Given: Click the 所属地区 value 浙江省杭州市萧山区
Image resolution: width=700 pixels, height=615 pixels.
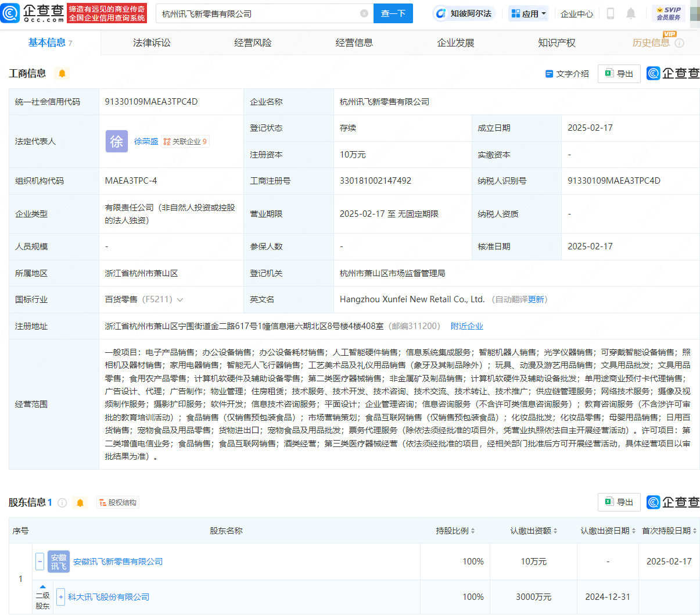Looking at the screenshot, I should [x=141, y=273].
